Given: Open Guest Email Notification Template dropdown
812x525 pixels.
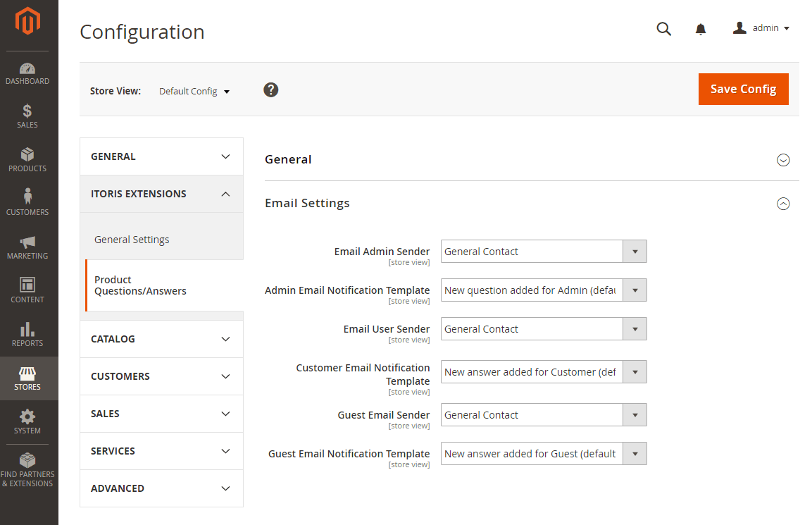Looking at the screenshot, I should [x=543, y=454].
